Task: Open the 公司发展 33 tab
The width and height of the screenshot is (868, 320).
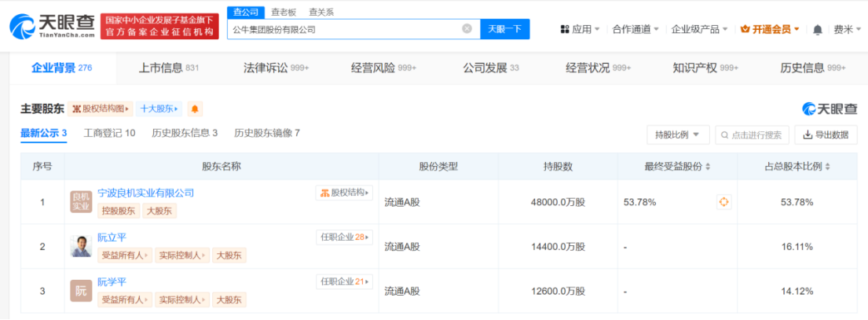Action: pos(491,68)
